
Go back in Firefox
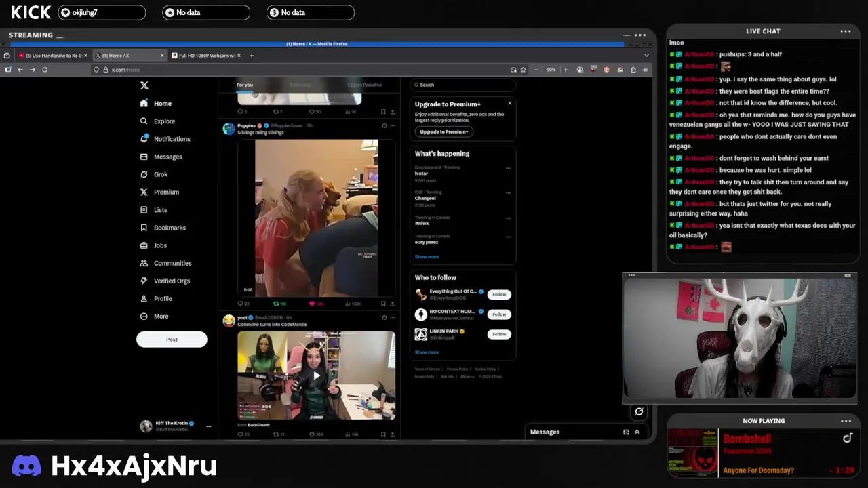click(x=20, y=70)
